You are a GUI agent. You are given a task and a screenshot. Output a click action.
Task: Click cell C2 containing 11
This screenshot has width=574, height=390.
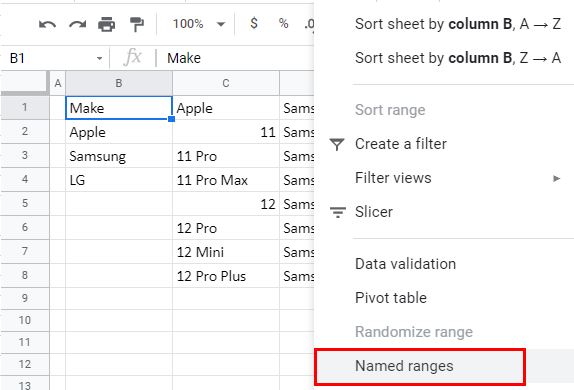(226, 132)
